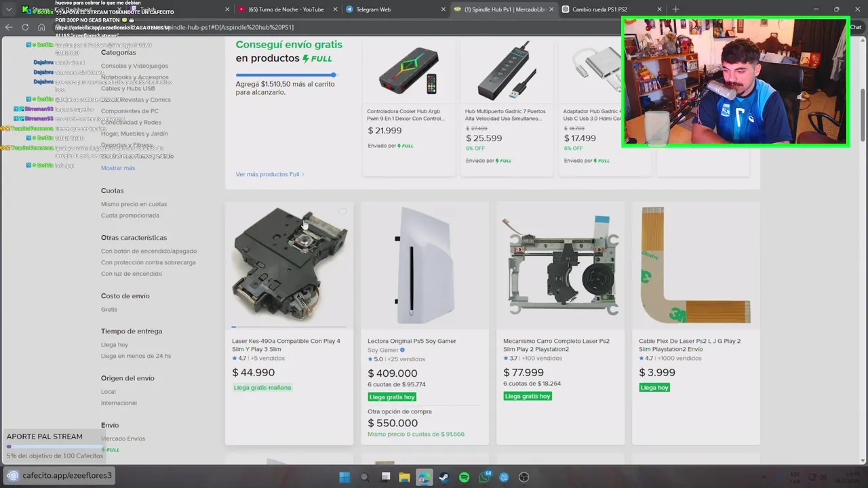Close the Telegram Web tab

443,9
